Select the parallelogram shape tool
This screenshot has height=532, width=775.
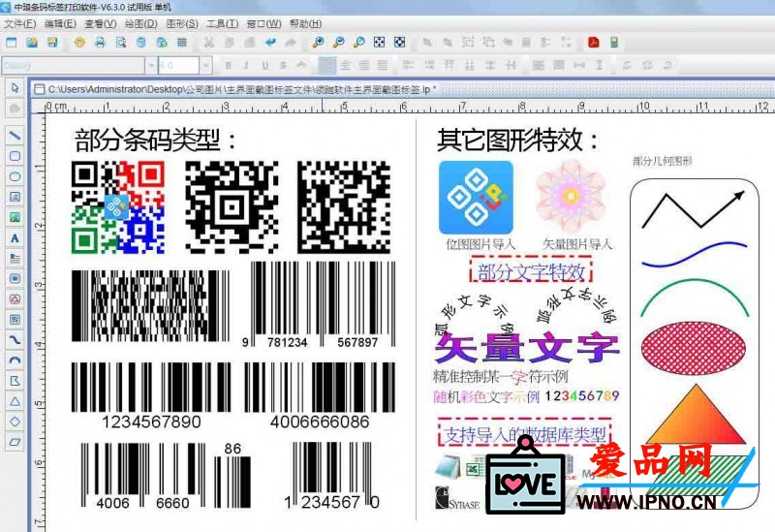click(x=15, y=442)
